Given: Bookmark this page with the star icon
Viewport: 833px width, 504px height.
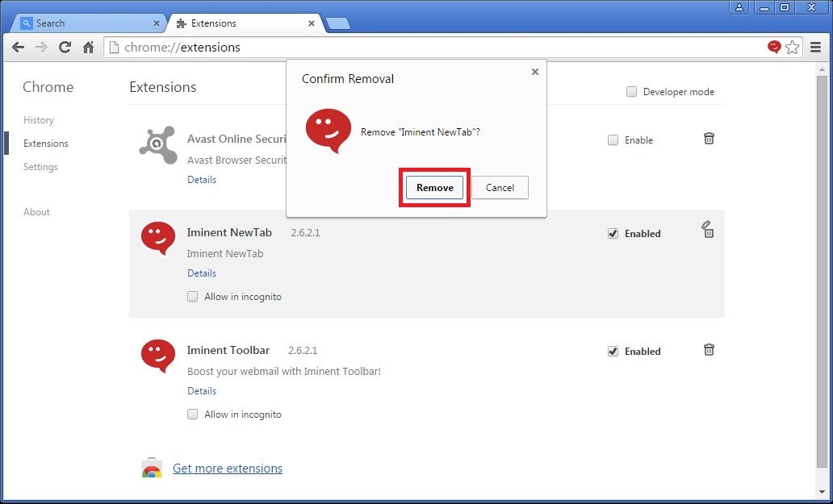Looking at the screenshot, I should coord(792,48).
